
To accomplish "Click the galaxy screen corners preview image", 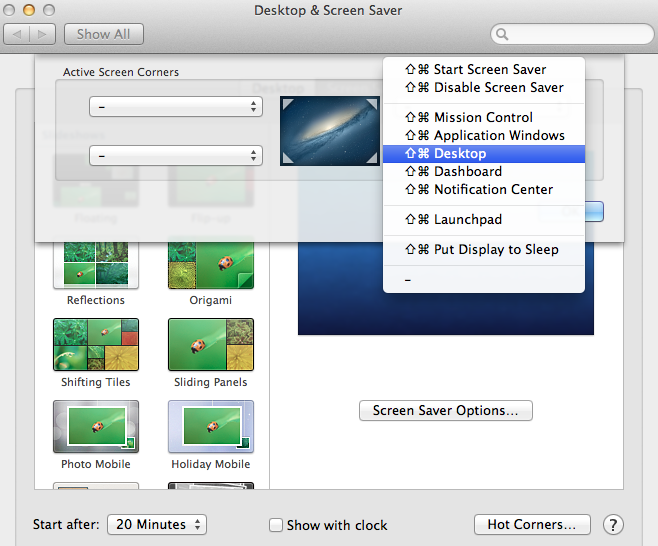I will (330, 131).
